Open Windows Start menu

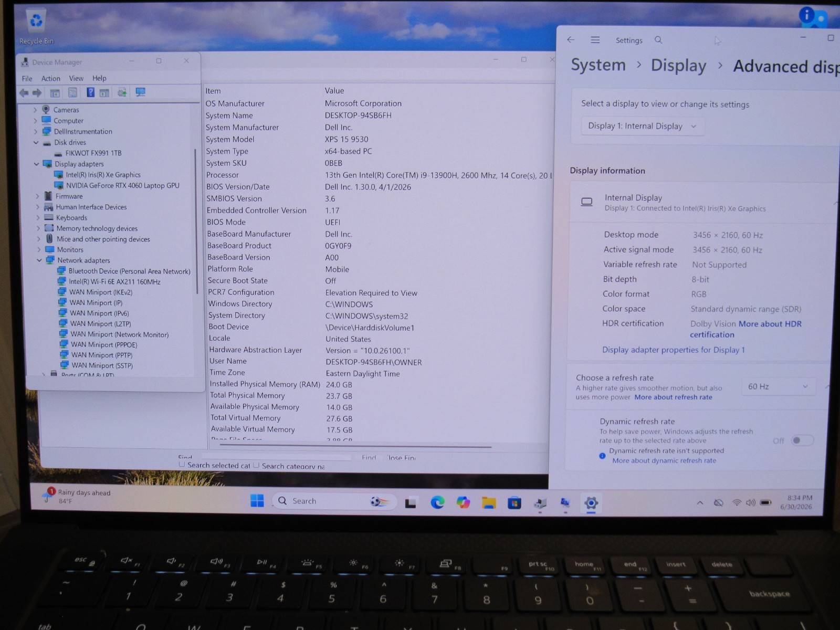(x=257, y=501)
